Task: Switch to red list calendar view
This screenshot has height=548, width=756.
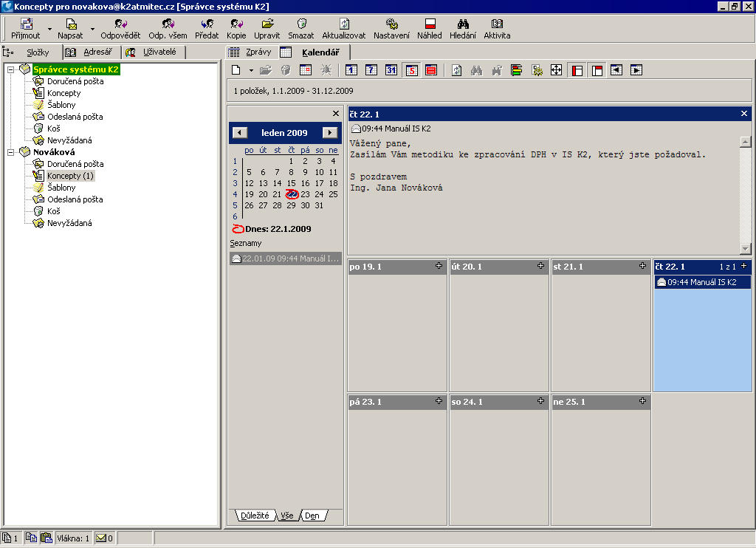Action: (x=431, y=70)
